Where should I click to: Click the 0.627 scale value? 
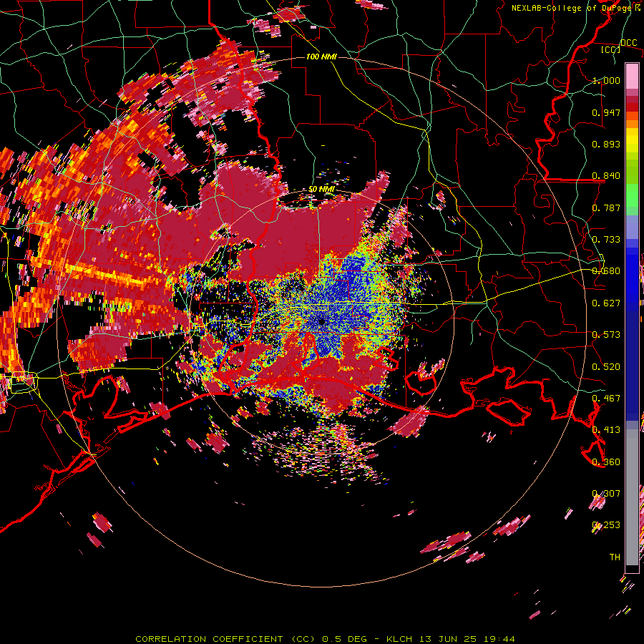(x=606, y=303)
